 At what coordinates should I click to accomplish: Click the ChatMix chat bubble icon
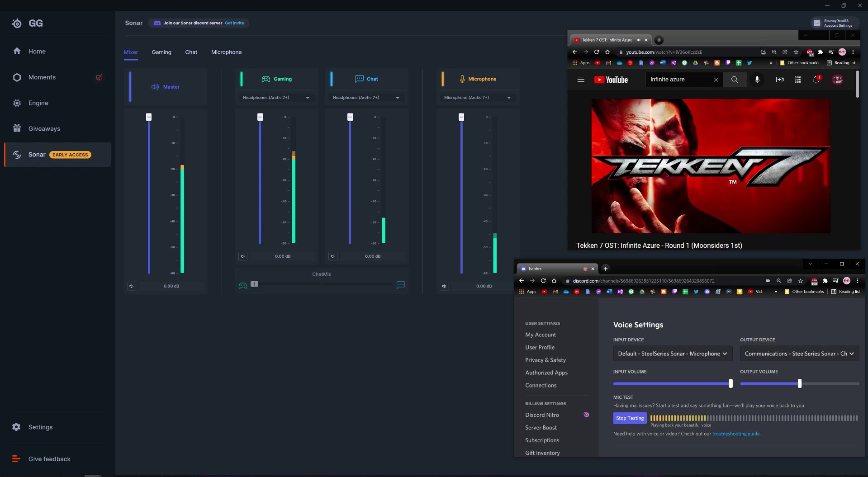click(x=401, y=285)
